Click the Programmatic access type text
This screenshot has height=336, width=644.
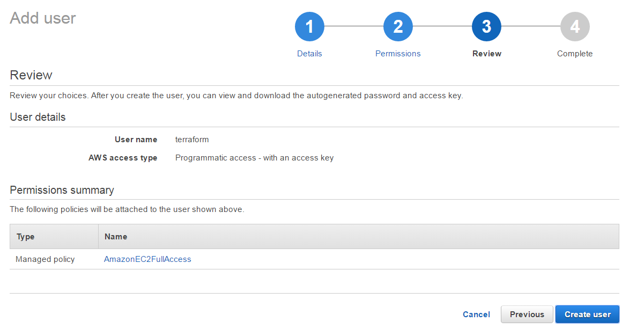click(x=254, y=158)
